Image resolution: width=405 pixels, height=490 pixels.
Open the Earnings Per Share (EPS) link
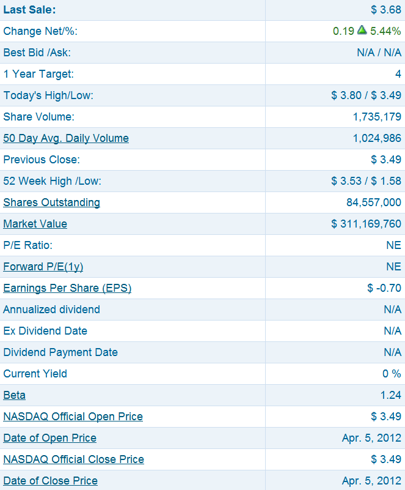point(67,288)
